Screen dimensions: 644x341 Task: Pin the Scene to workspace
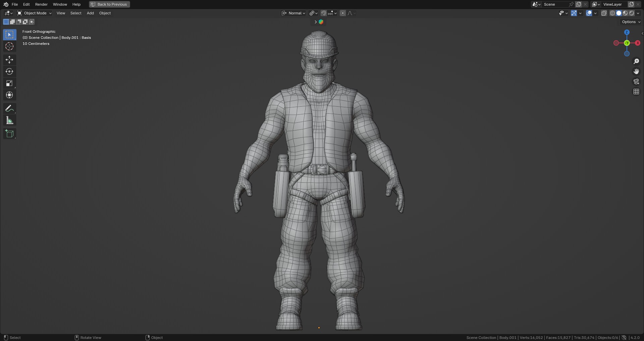[571, 4]
